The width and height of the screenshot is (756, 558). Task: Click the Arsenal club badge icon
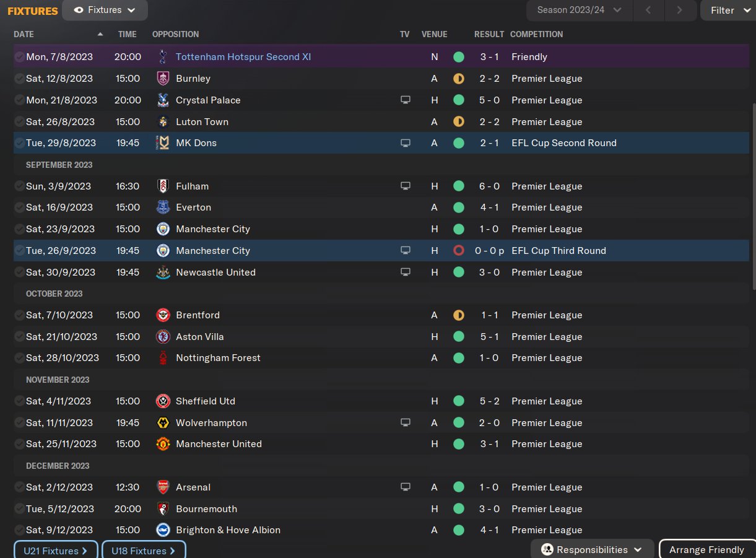point(163,487)
